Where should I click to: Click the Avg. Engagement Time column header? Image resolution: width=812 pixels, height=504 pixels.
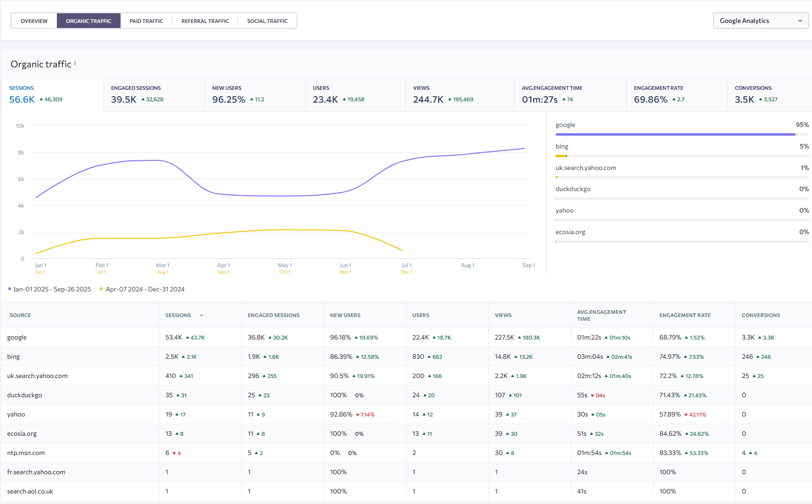[x=601, y=315]
